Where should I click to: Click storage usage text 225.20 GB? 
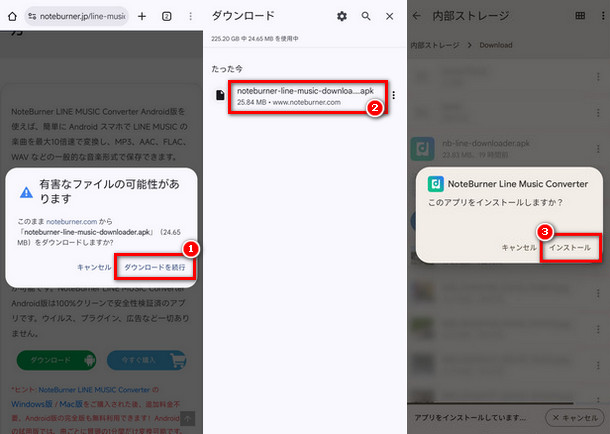coord(255,38)
